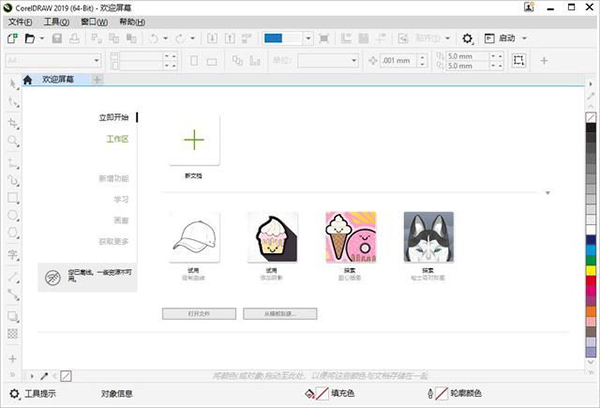Select landscape page orientation

(x=212, y=61)
